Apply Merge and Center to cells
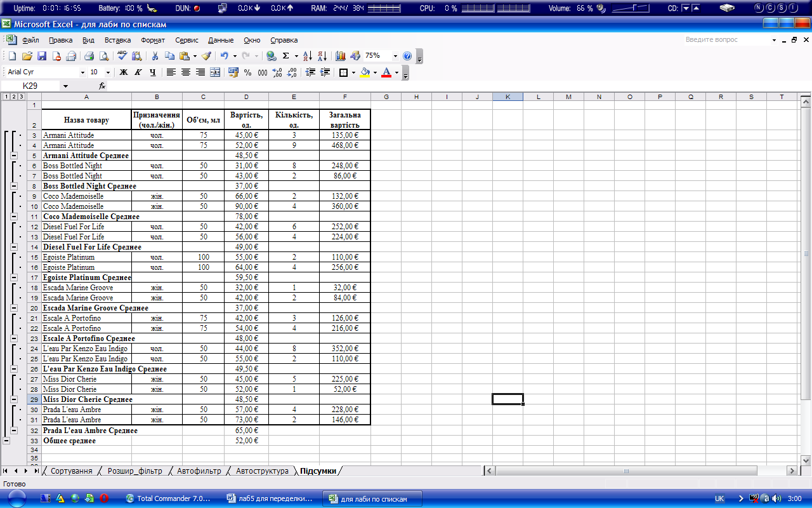Viewport: 812px width, 508px height. click(x=215, y=72)
